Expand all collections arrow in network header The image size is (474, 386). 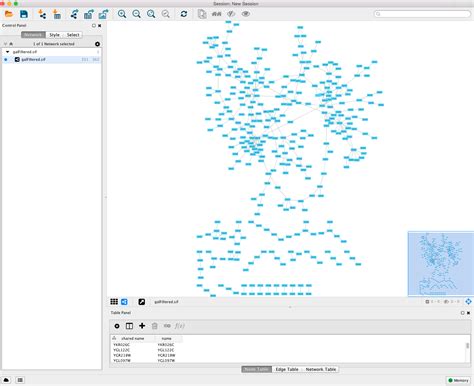(x=5, y=44)
